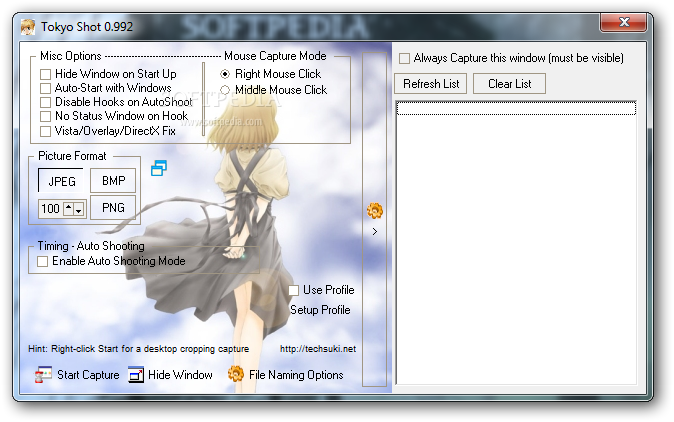The image size is (674, 422).
Task: Click the blue cascading windows icon
Action: click(159, 168)
